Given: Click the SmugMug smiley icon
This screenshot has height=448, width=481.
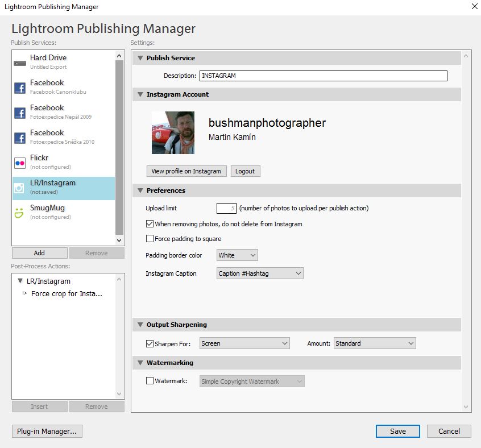Looking at the screenshot, I should coord(19,213).
